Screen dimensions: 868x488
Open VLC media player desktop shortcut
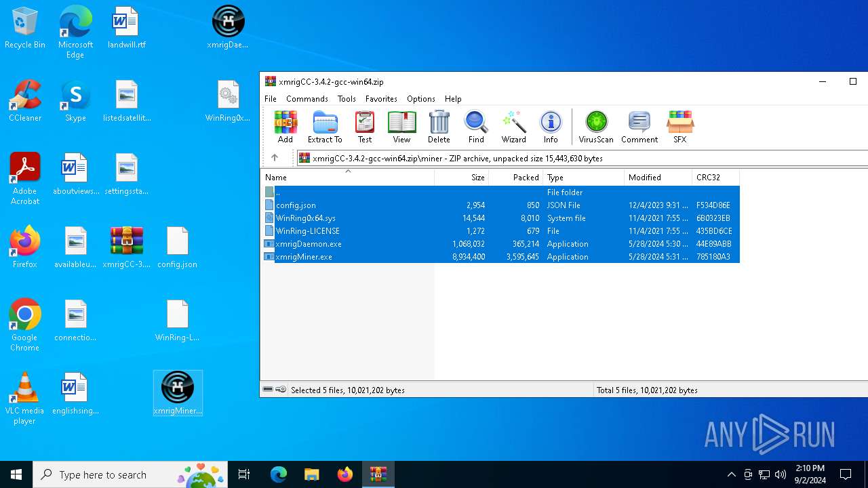click(25, 399)
